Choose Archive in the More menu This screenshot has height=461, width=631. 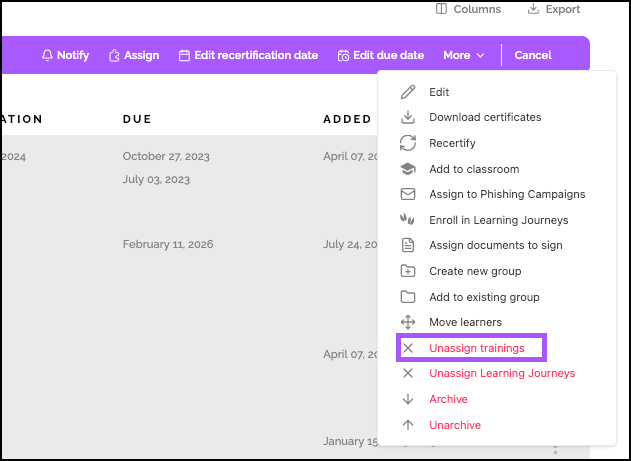[x=448, y=399]
